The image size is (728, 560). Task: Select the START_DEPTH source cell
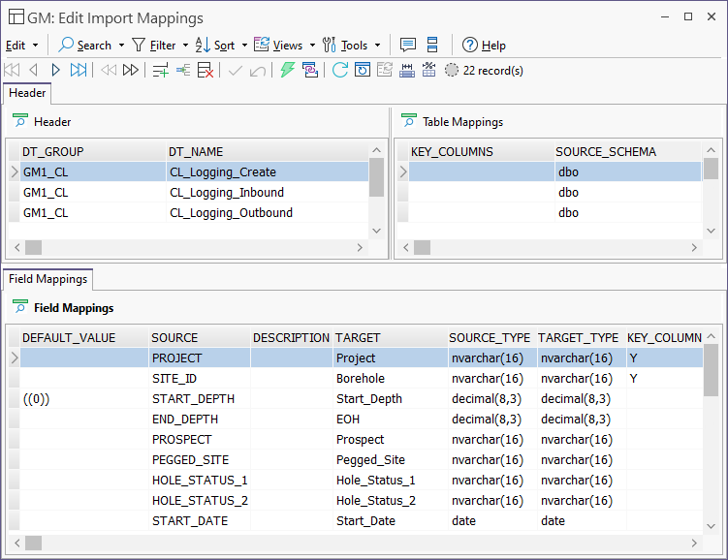[200, 399]
